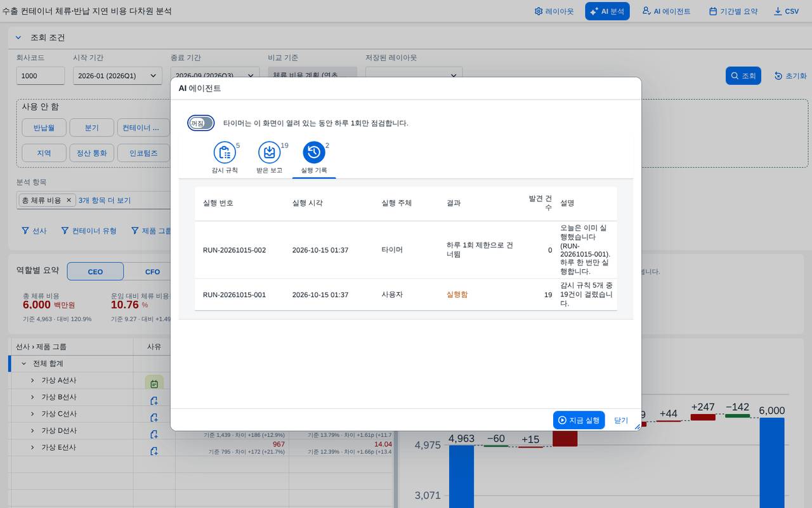Click the 회사코드 input field

(41, 76)
